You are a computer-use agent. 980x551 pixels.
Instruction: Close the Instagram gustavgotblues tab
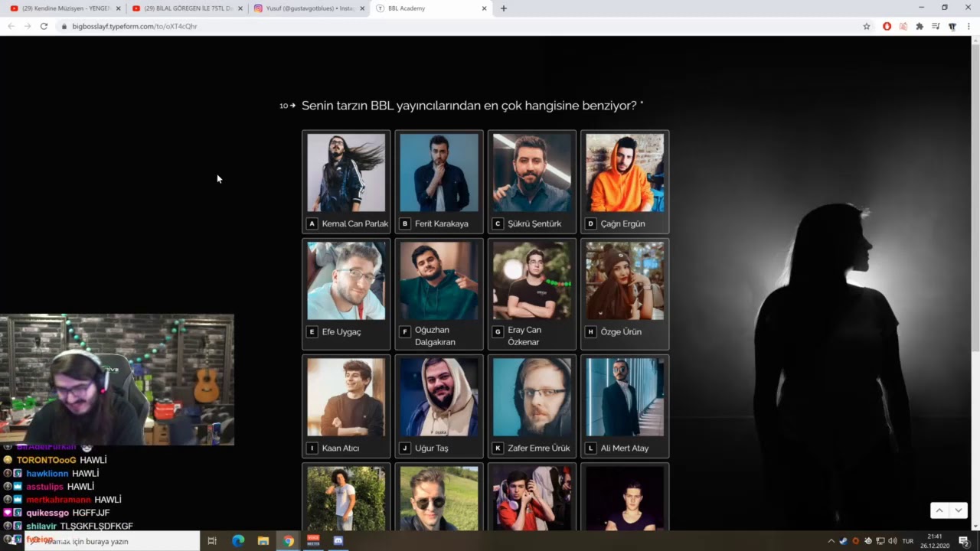[362, 8]
